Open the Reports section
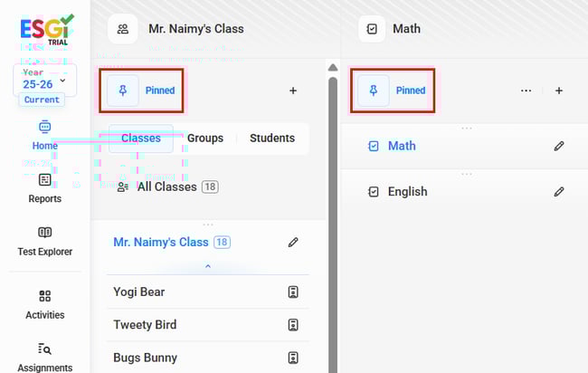This screenshot has width=588, height=373. click(x=44, y=187)
